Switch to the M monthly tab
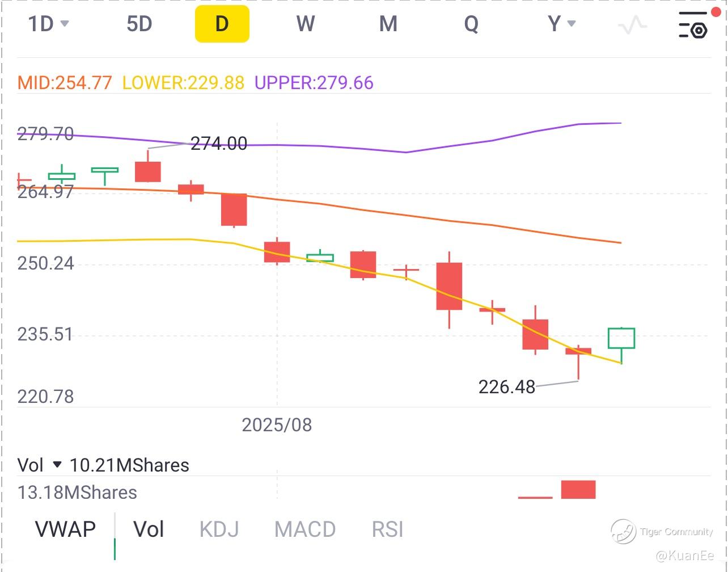 (388, 24)
